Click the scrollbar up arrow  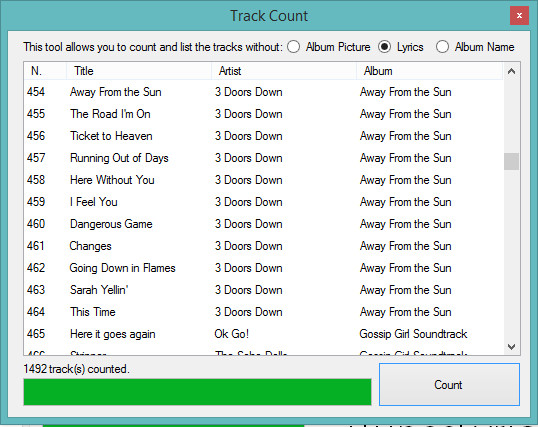pos(511,71)
